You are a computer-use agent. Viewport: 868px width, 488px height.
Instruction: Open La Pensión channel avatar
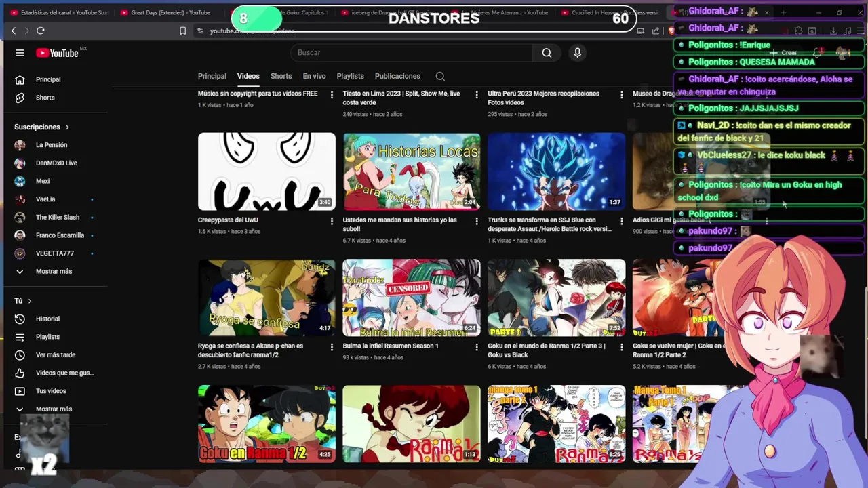(x=20, y=145)
